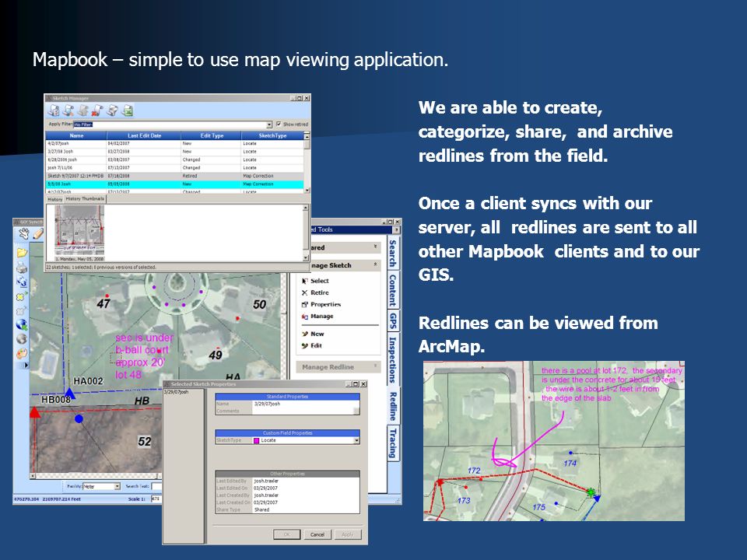Click the OK button in Sketch Properties

click(287, 535)
